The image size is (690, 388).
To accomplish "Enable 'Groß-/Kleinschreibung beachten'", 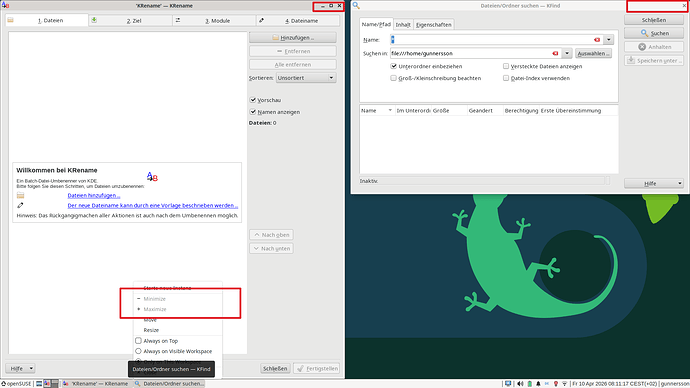I will 393,78.
